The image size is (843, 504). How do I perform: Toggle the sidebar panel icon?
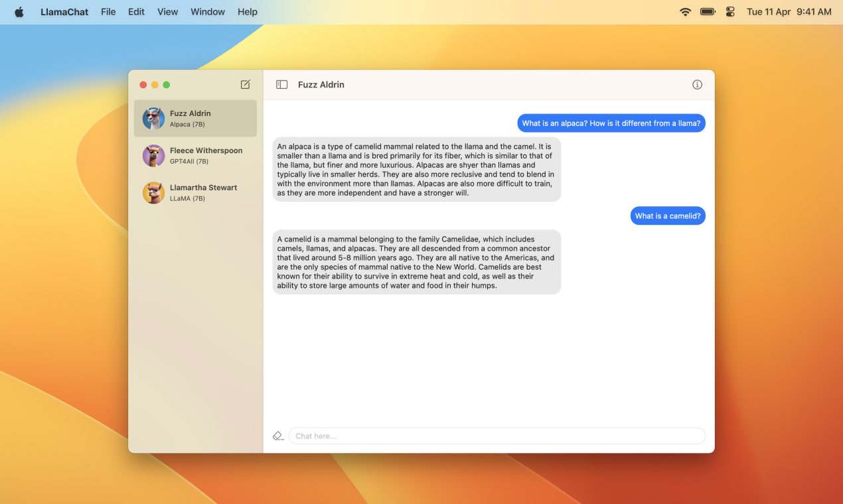tap(282, 84)
